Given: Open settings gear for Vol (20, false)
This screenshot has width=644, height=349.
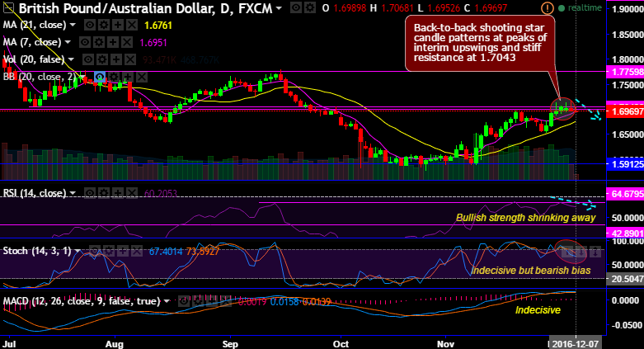Looking at the screenshot, I should (102, 59).
